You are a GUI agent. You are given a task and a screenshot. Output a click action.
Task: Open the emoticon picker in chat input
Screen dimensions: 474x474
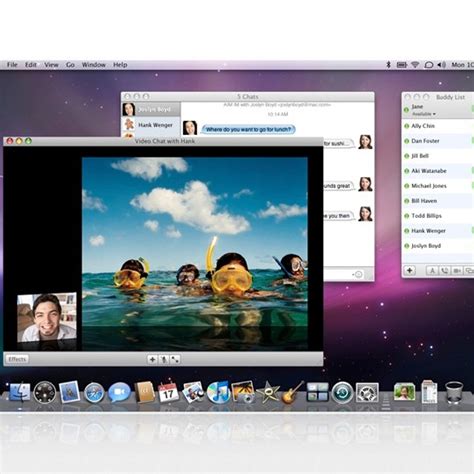tap(358, 274)
